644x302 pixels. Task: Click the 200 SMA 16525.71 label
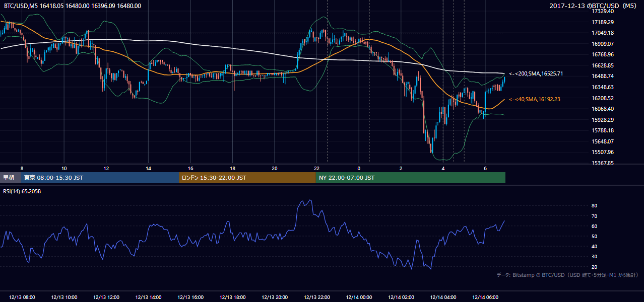[x=536, y=73]
